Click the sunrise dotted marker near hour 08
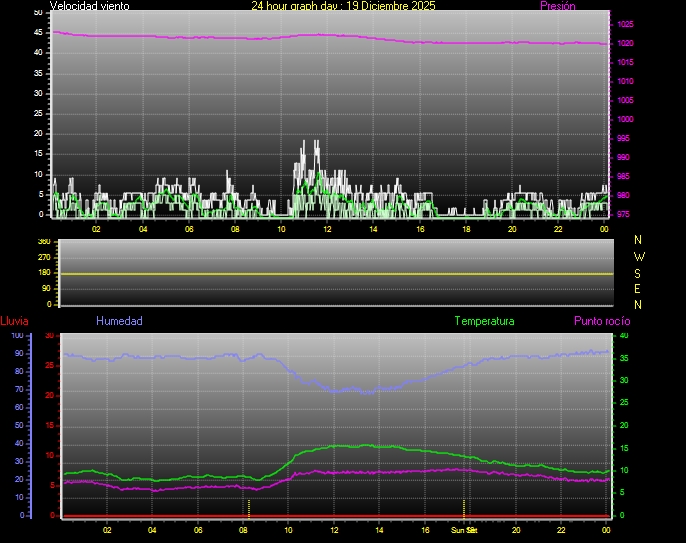This screenshot has height=543, width=686. point(248,507)
